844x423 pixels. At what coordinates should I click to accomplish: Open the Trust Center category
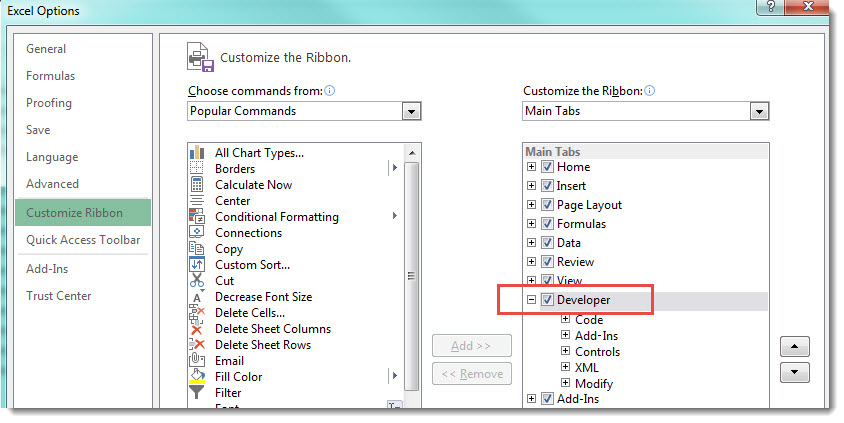pyautogui.click(x=59, y=296)
